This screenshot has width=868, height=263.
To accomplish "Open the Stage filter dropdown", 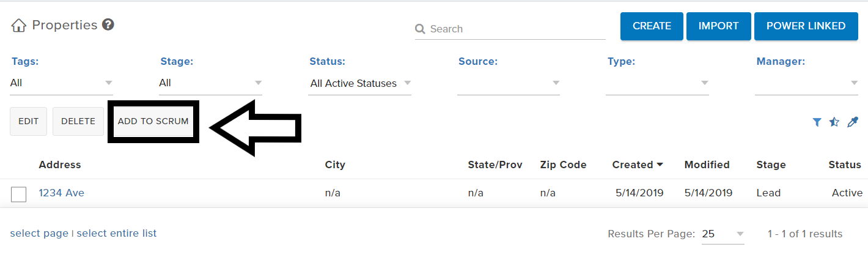I will [210, 83].
